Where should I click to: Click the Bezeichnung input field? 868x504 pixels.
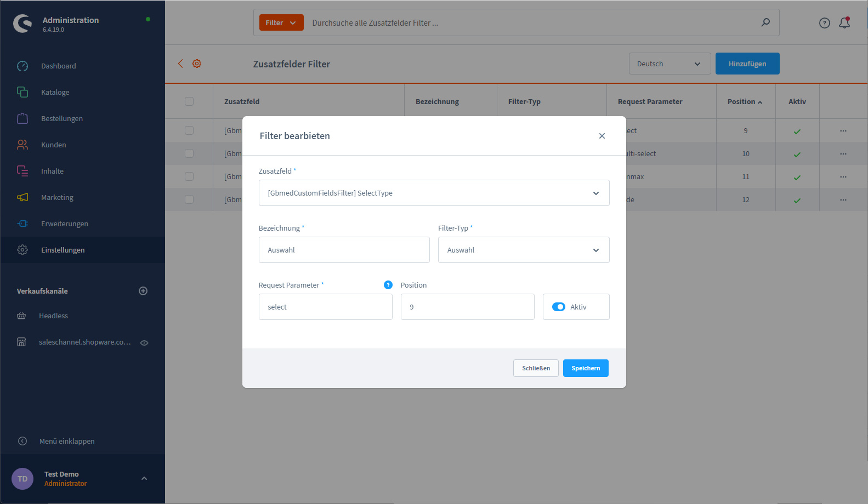[344, 250]
